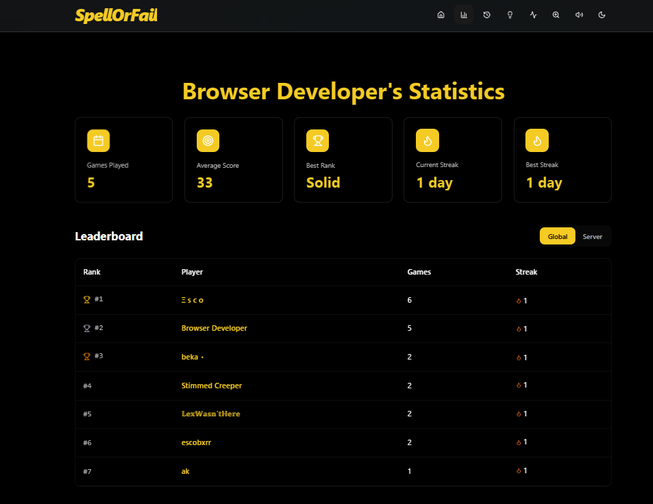653x504 pixels.
Task: Click the Games Played calendar icon
Action: pyautogui.click(x=98, y=140)
